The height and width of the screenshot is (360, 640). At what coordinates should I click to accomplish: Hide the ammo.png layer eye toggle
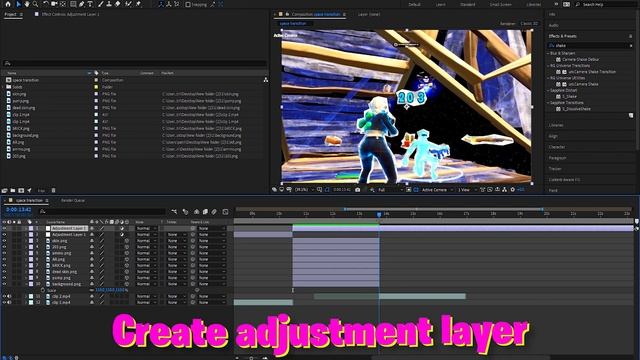(x=4, y=253)
